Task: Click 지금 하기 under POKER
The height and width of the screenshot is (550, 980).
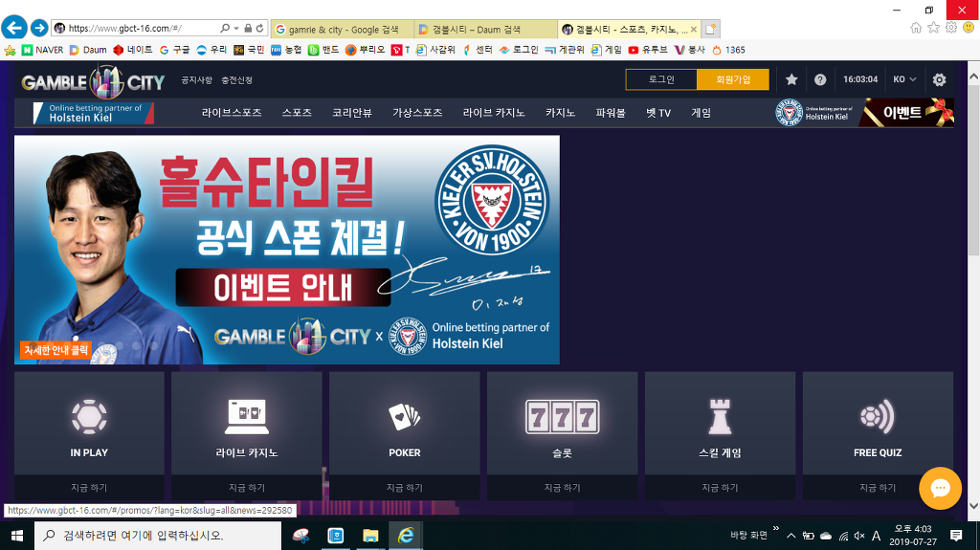Action: (405, 488)
